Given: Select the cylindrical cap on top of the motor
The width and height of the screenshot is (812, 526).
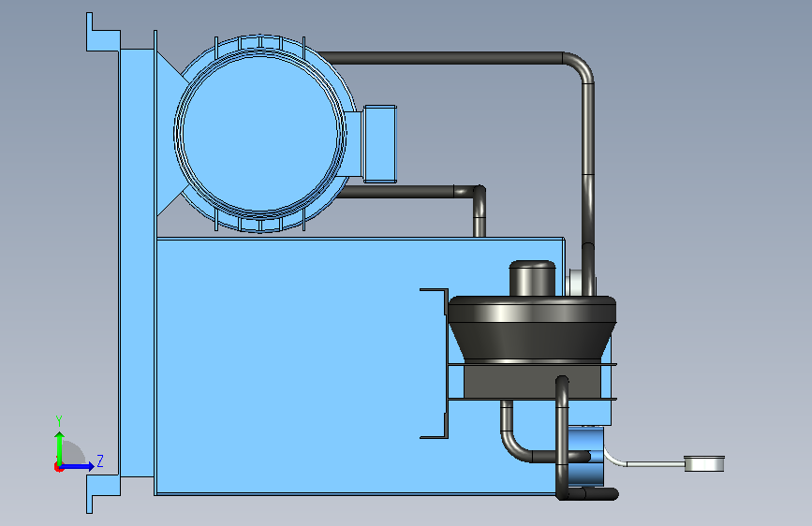Looking at the screenshot, I should pos(532,278).
